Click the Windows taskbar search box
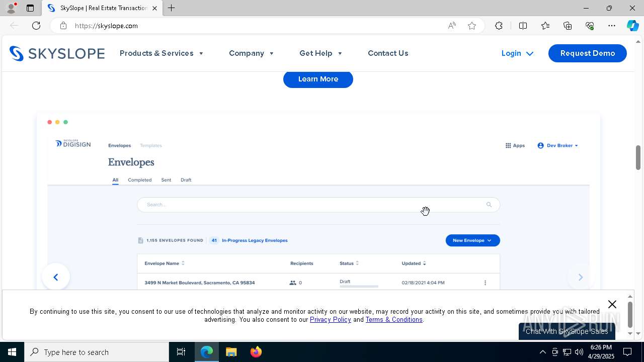 [97, 352]
